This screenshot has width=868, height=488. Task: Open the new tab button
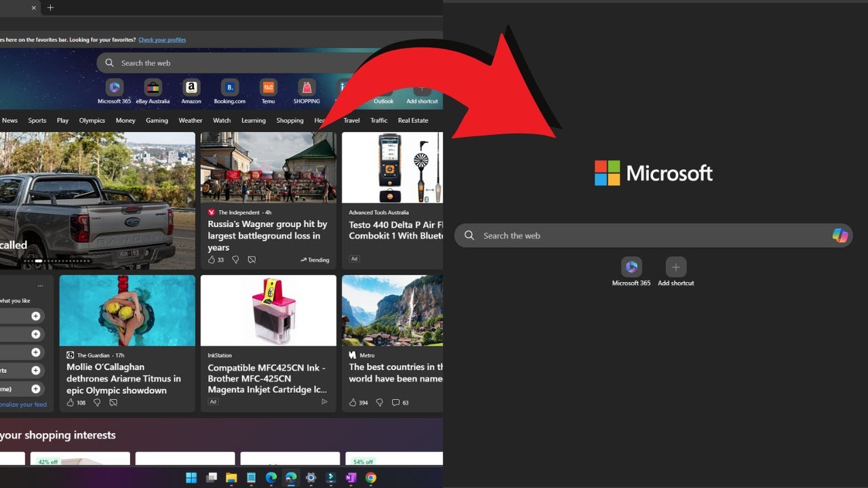[50, 7]
